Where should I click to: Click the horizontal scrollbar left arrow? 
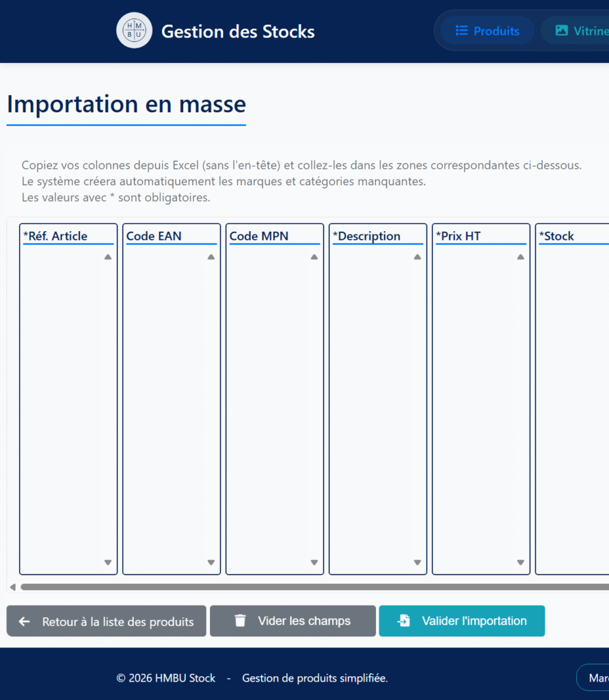(x=12, y=587)
